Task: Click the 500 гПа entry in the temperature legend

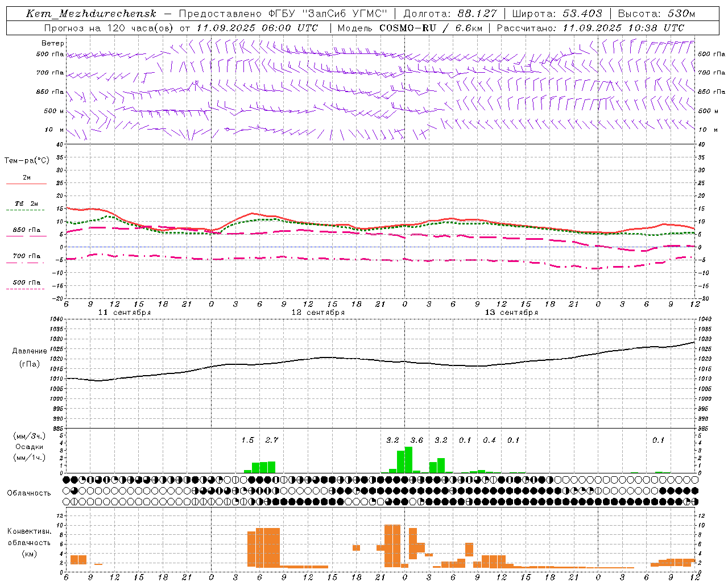Action: (x=27, y=282)
